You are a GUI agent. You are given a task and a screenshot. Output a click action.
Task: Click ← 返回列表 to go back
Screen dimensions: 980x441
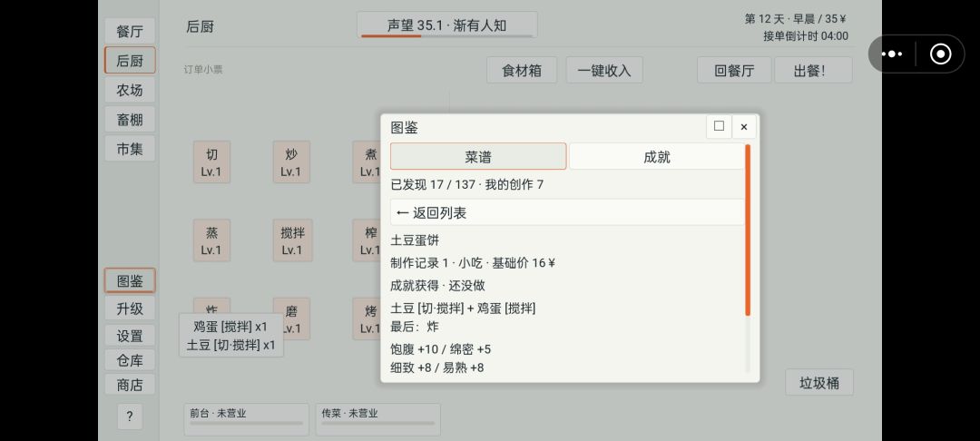click(567, 212)
